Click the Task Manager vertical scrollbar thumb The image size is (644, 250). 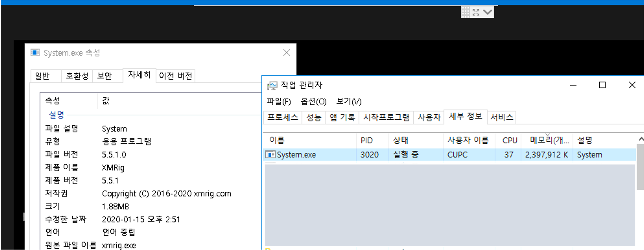[x=640, y=167]
